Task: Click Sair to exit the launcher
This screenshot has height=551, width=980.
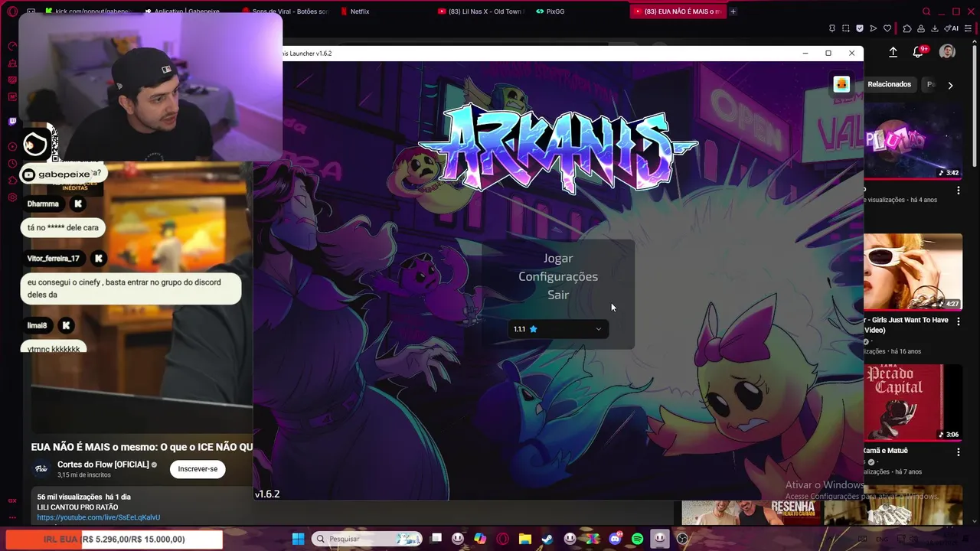Action: (x=558, y=295)
